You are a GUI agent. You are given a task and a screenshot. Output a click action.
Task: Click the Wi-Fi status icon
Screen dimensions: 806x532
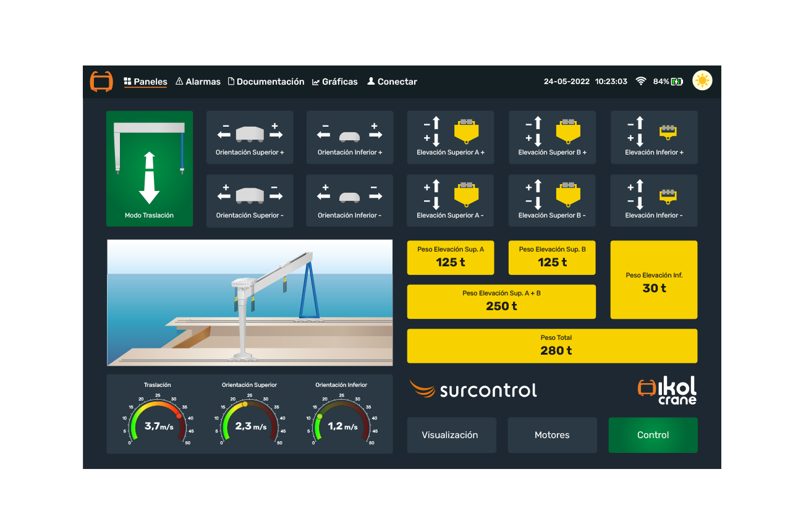641,82
